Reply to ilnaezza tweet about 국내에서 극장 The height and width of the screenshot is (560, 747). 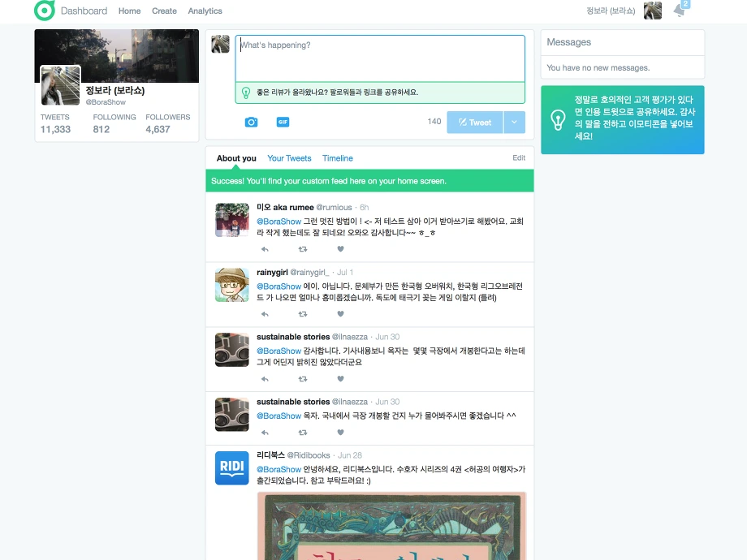tap(265, 433)
